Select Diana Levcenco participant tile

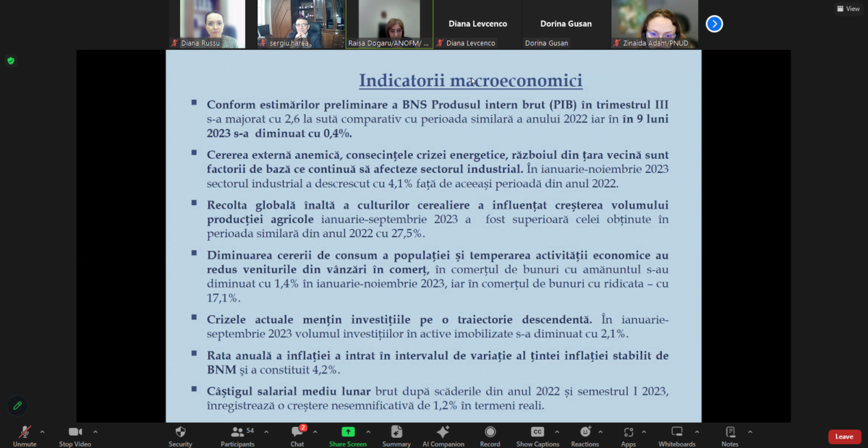click(x=477, y=24)
